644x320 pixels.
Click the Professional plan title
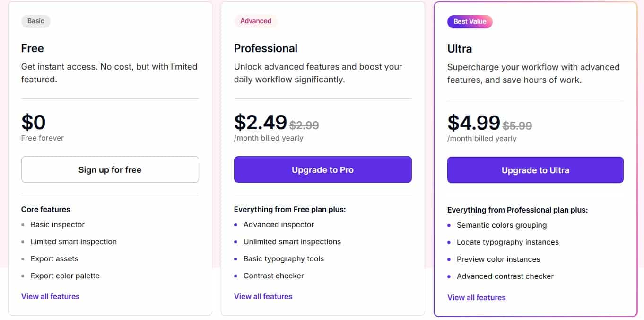point(266,48)
